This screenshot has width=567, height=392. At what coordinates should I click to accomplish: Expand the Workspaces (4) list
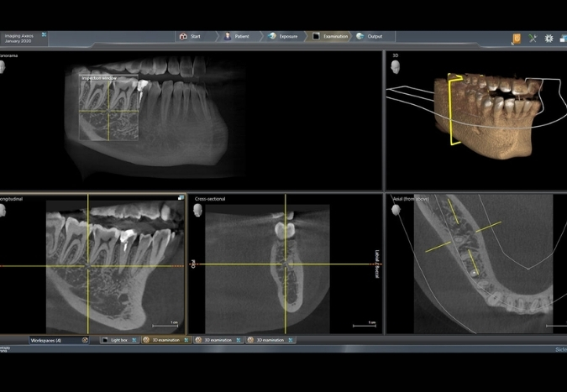(x=85, y=340)
